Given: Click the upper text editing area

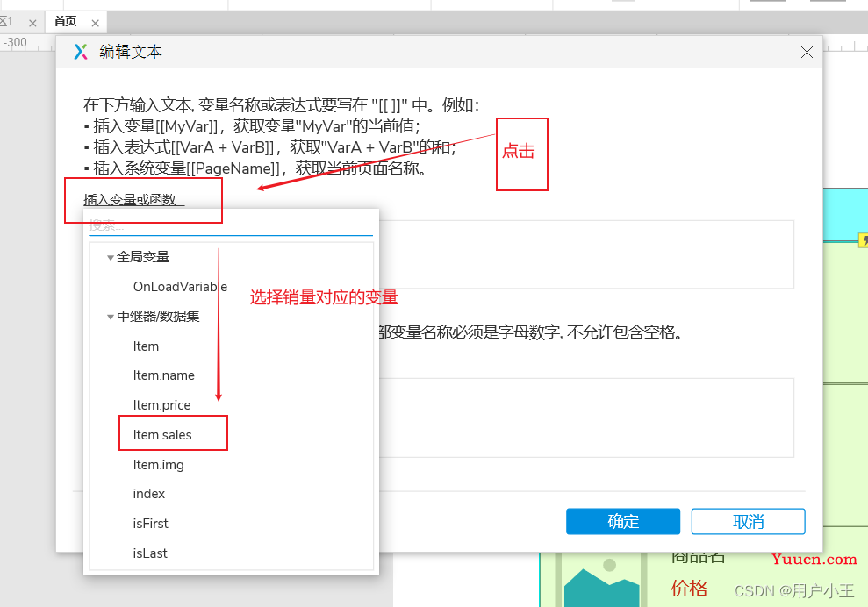Looking at the screenshot, I should point(586,254).
